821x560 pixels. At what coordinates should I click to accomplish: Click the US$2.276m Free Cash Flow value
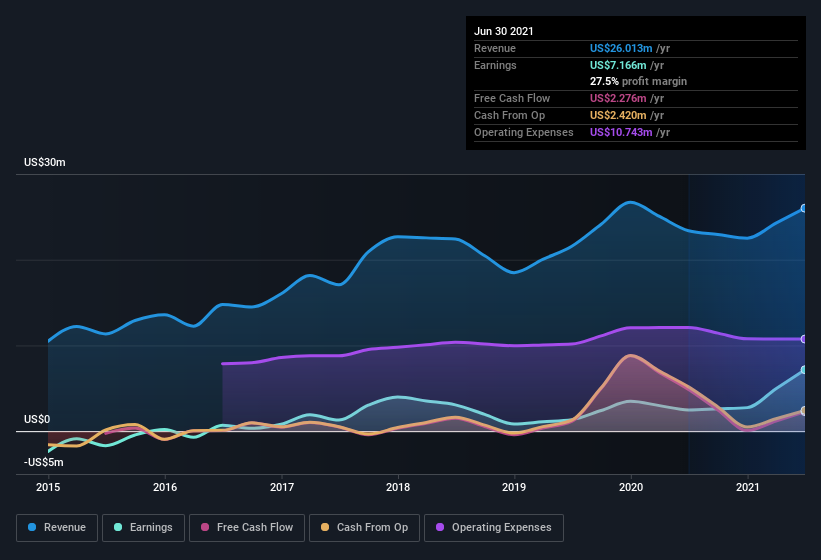pyautogui.click(x=617, y=98)
